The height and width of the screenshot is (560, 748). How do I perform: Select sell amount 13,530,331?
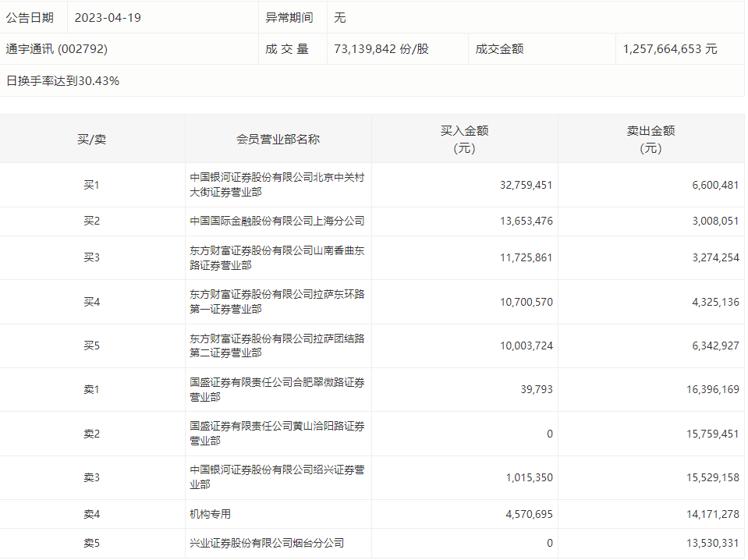coord(713,544)
